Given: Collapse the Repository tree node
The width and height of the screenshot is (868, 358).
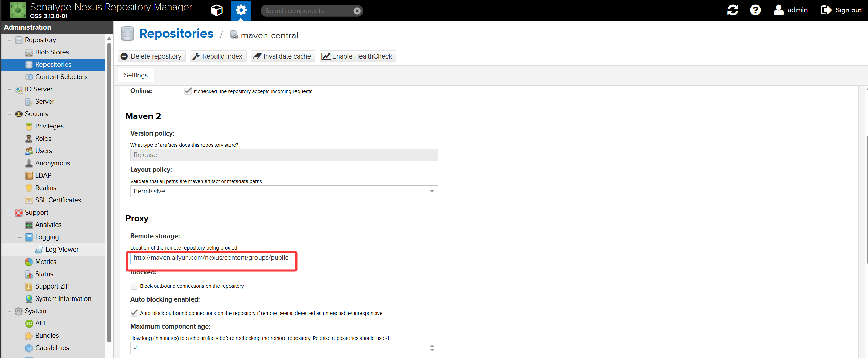Looking at the screenshot, I should (9, 40).
